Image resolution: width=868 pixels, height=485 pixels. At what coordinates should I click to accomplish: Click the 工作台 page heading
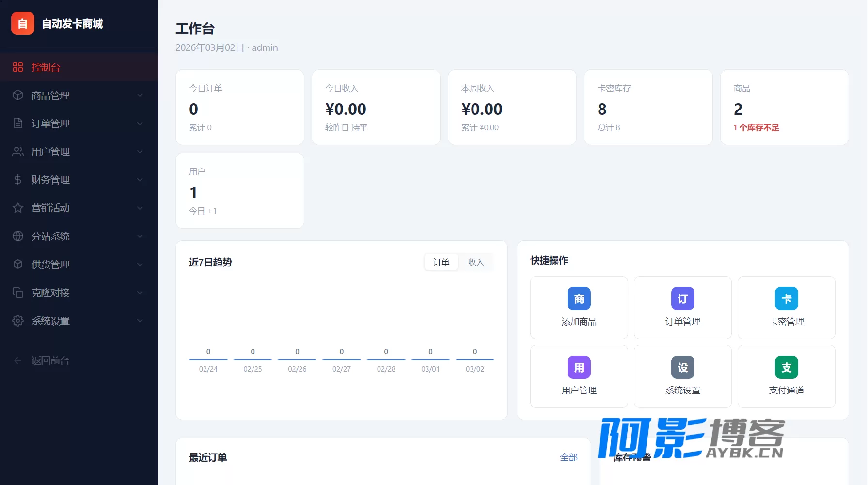195,29
